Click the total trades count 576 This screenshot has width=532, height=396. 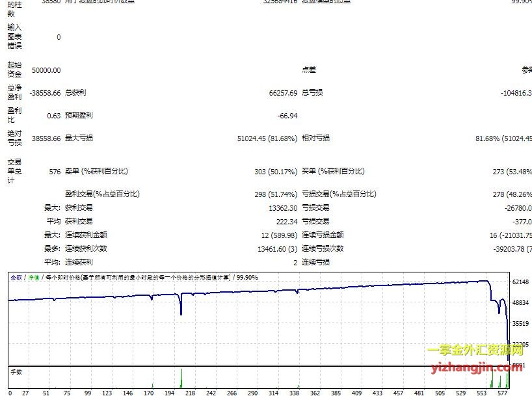[54, 172]
